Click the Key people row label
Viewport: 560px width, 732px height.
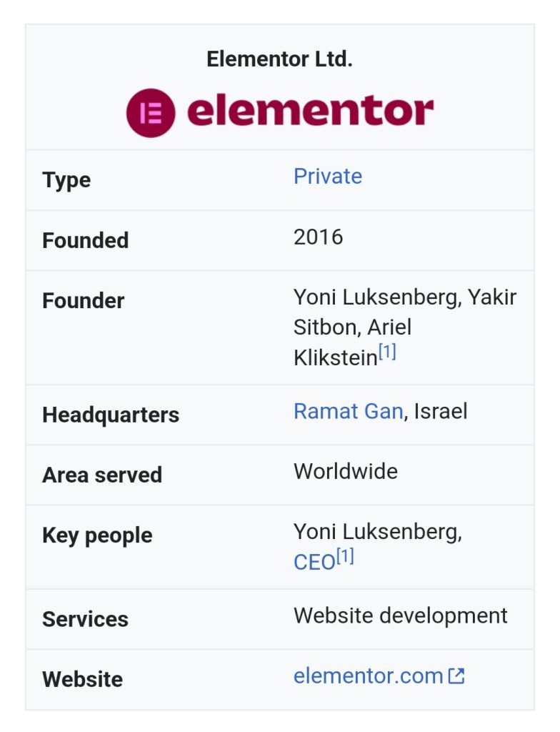pos(97,535)
